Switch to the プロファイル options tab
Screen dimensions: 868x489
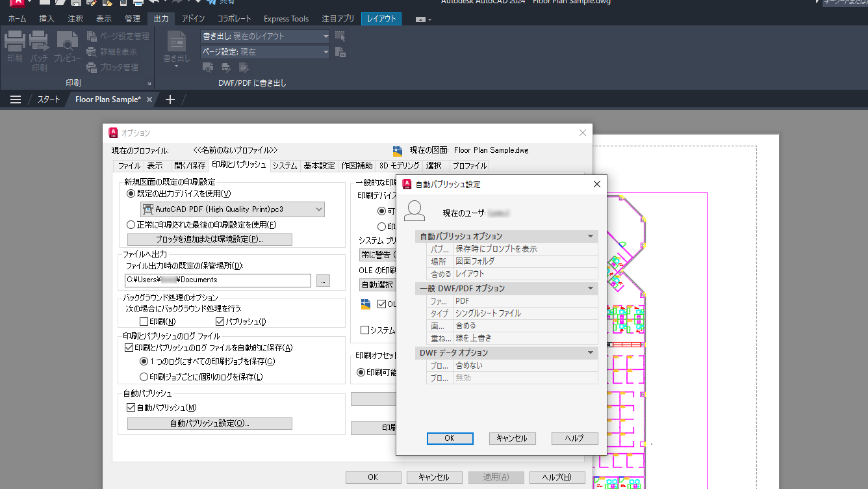coord(470,166)
